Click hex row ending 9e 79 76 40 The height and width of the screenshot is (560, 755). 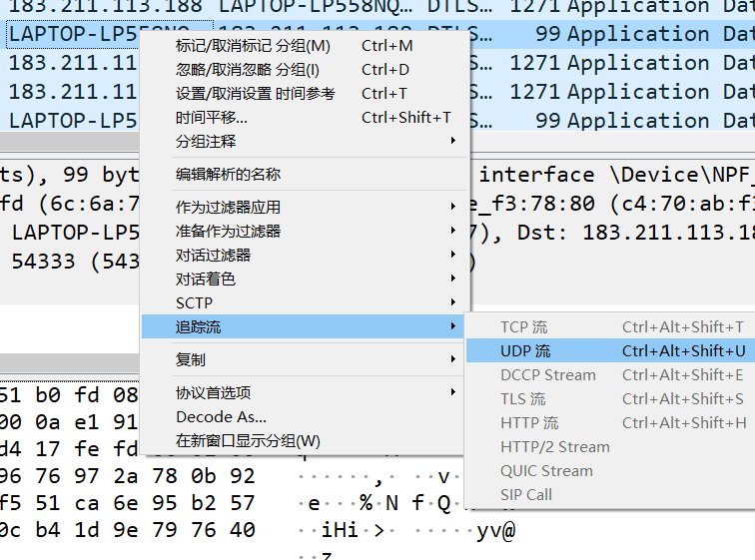click(x=127, y=530)
